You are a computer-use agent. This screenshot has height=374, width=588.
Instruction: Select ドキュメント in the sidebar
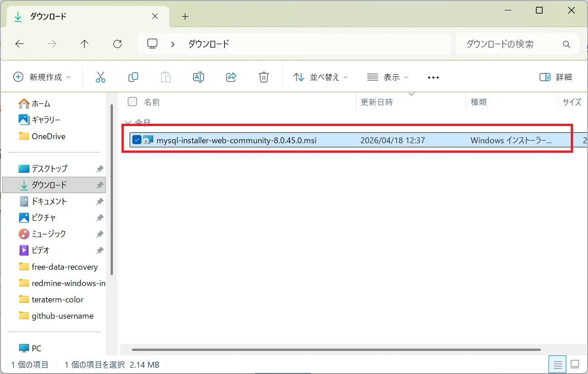point(49,201)
